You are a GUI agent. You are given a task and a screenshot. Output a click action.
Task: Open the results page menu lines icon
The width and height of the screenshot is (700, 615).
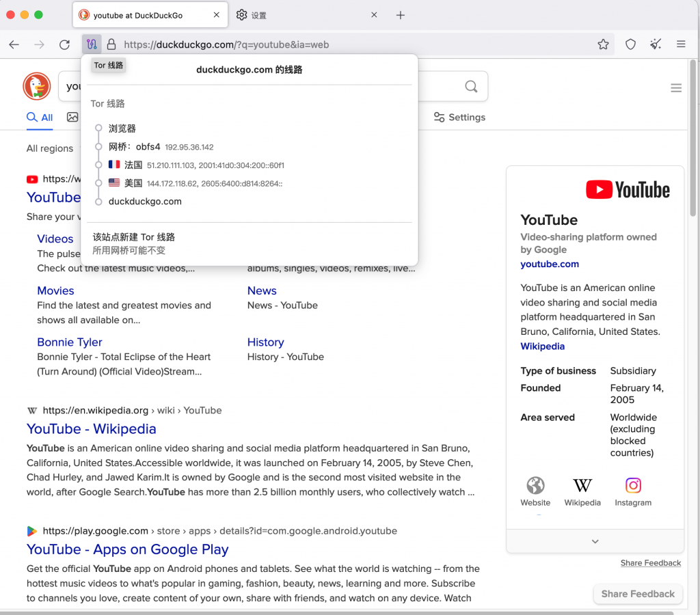tap(676, 87)
